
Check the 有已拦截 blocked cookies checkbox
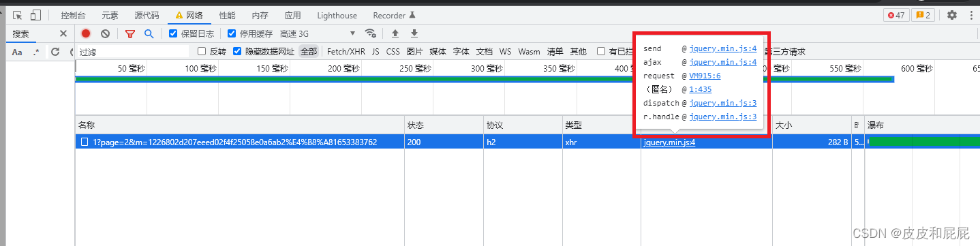601,51
